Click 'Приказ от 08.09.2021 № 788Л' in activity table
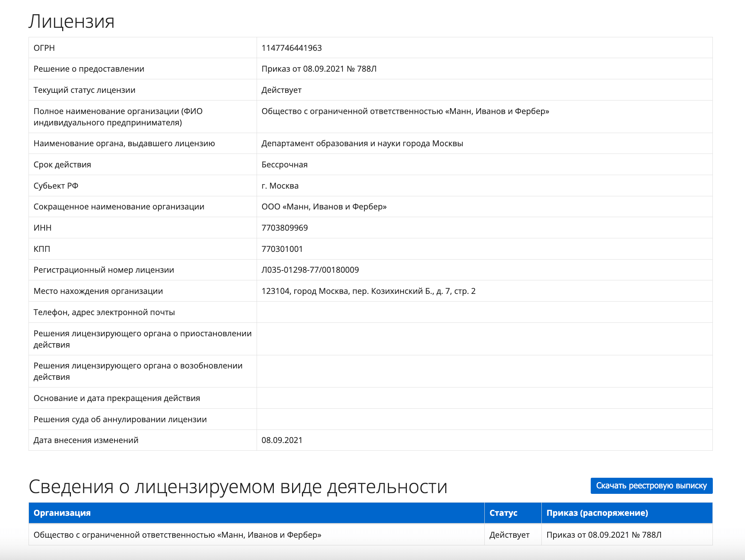 (x=604, y=535)
